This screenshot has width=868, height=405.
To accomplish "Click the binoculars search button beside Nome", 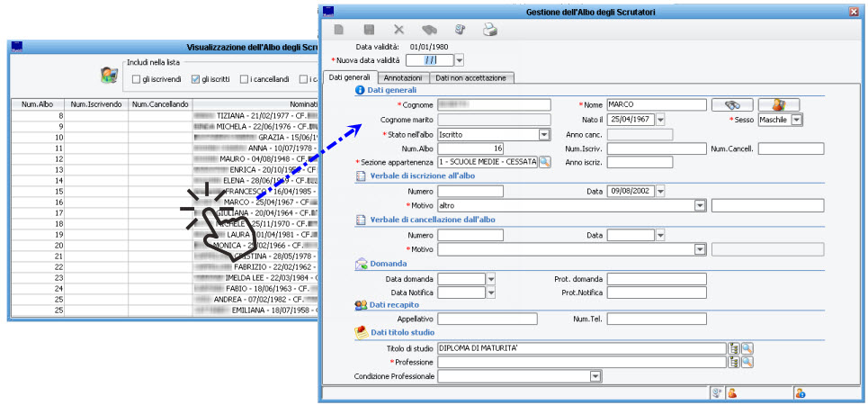I will pos(731,104).
